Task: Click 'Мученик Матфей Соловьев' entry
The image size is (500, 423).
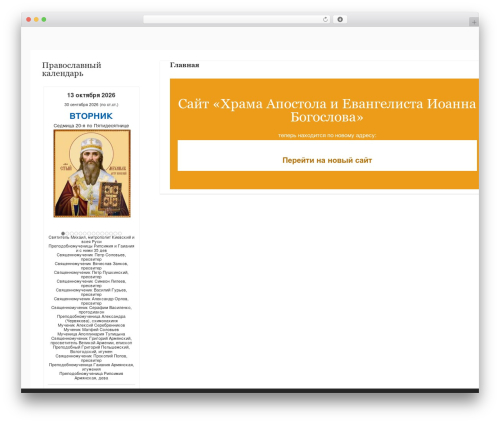Action: pos(91,329)
